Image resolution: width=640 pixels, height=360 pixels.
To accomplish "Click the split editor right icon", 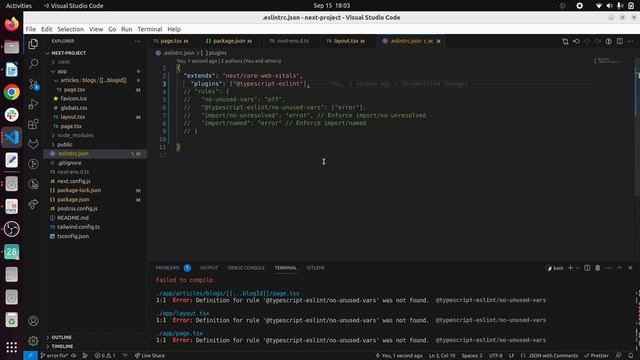I will pos(620,41).
